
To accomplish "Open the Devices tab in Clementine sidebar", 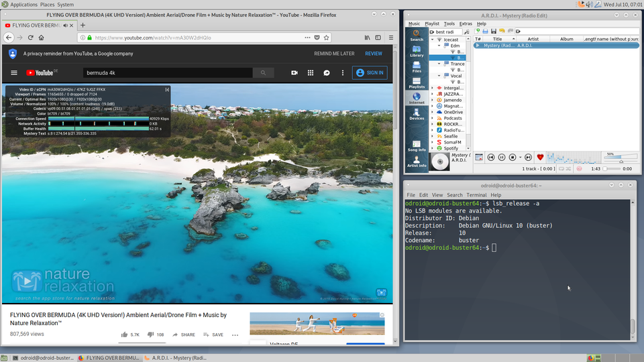I will click(x=417, y=115).
